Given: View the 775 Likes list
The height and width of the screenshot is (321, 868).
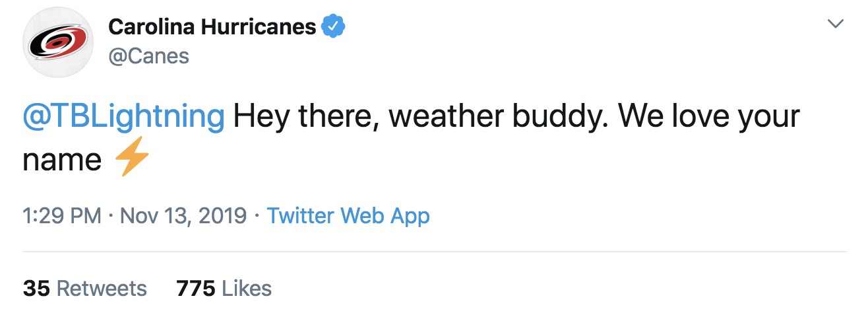Looking at the screenshot, I should (224, 288).
